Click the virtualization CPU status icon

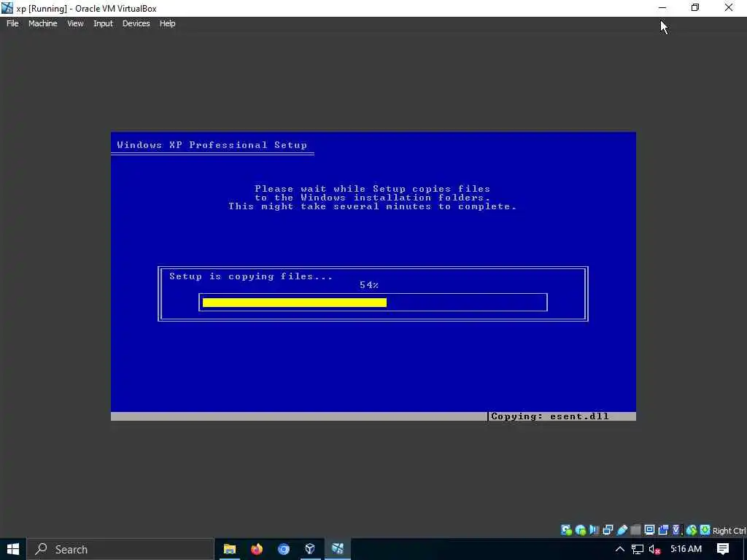(677, 530)
